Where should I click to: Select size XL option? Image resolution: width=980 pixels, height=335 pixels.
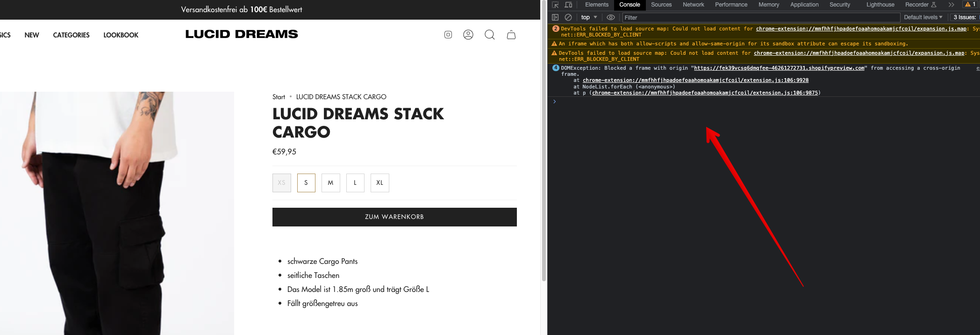[x=379, y=183]
